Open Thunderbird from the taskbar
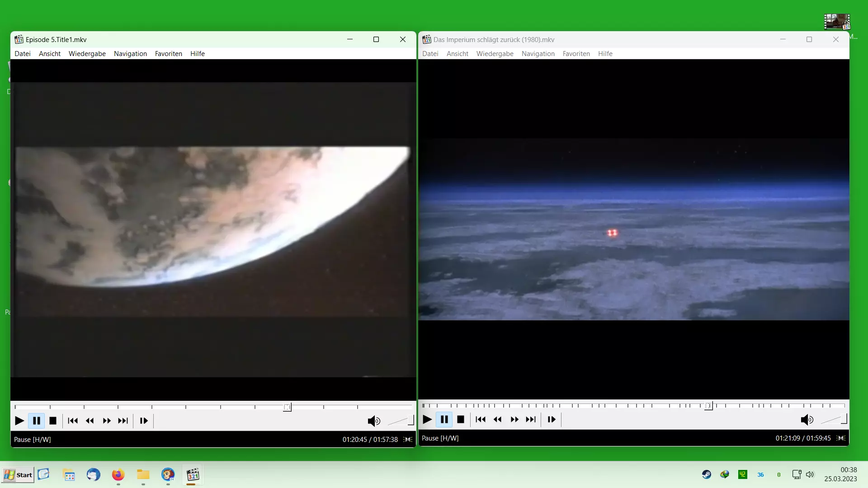The width and height of the screenshot is (868, 488). (x=93, y=475)
